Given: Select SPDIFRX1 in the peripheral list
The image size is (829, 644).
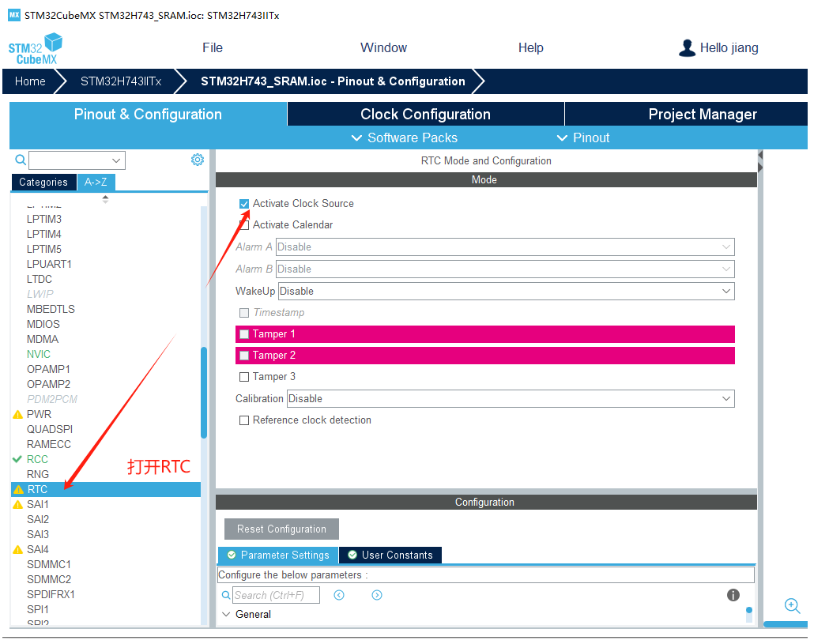Looking at the screenshot, I should 51,595.
